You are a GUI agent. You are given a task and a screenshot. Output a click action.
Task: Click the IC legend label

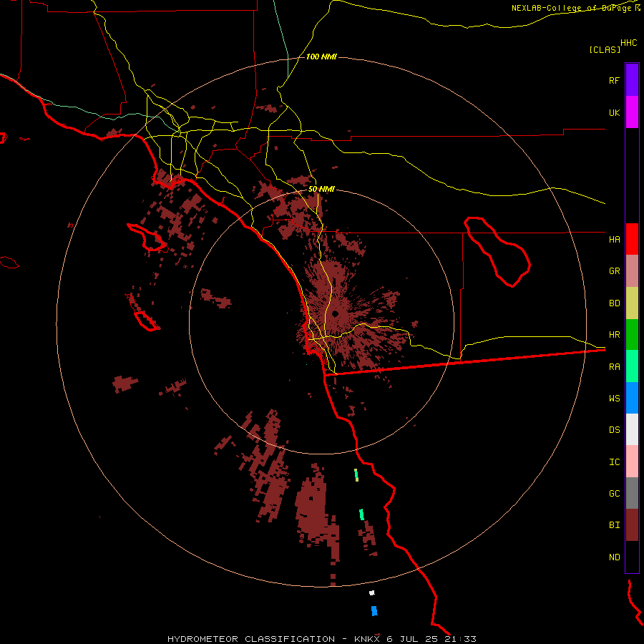(614, 462)
